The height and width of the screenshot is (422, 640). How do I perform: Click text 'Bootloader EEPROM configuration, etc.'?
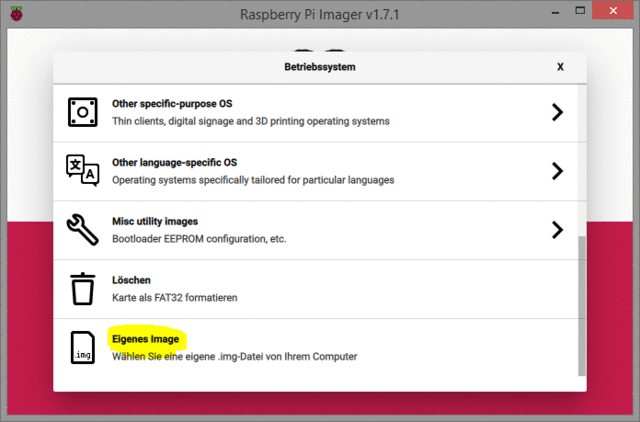point(199,239)
